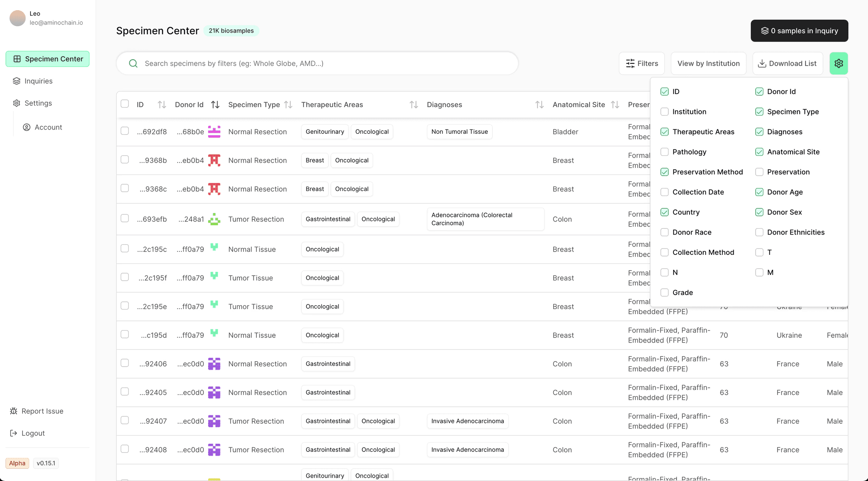Click the Logout arrow icon
This screenshot has height=481, width=868.
(14, 433)
